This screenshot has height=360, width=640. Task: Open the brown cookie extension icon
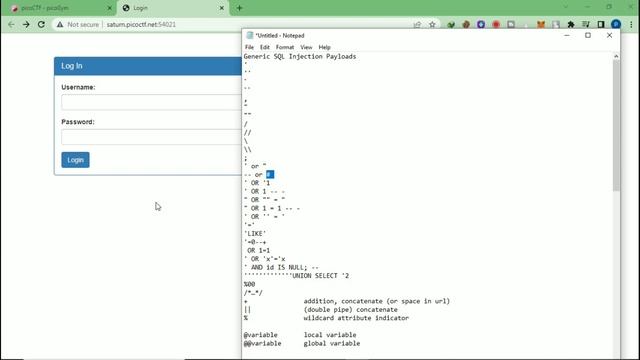[x=466, y=25]
